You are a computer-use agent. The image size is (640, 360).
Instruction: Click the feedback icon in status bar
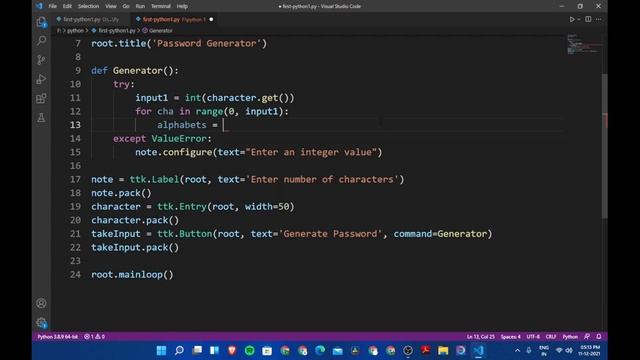pyautogui.click(x=587, y=337)
